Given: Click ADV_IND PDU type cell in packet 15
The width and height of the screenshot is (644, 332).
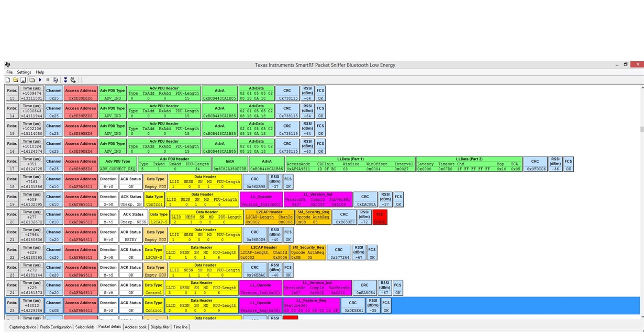Looking at the screenshot, I should 113,129.
